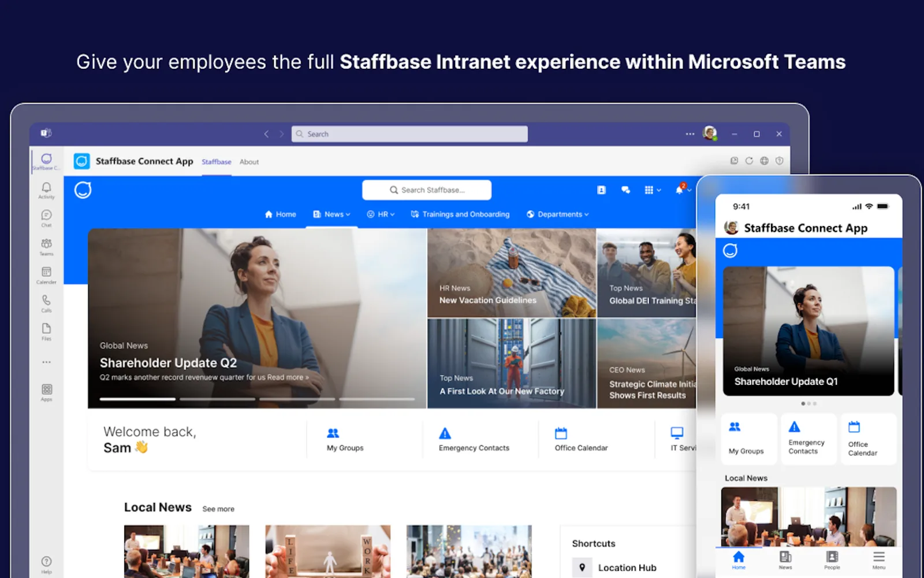Open Office Calendar desktop quick link

pyautogui.click(x=581, y=440)
